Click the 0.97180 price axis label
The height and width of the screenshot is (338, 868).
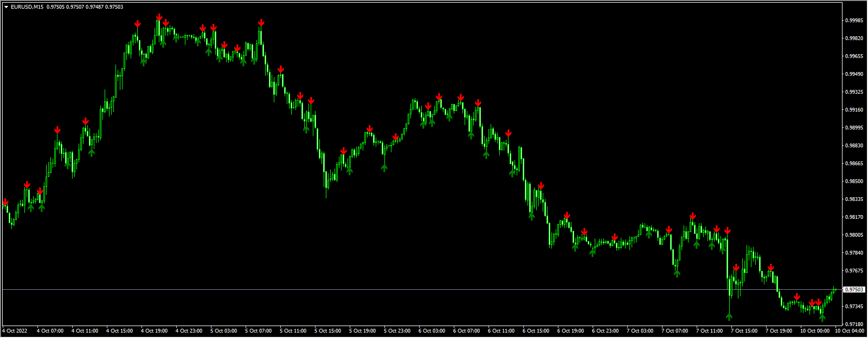tap(854, 324)
